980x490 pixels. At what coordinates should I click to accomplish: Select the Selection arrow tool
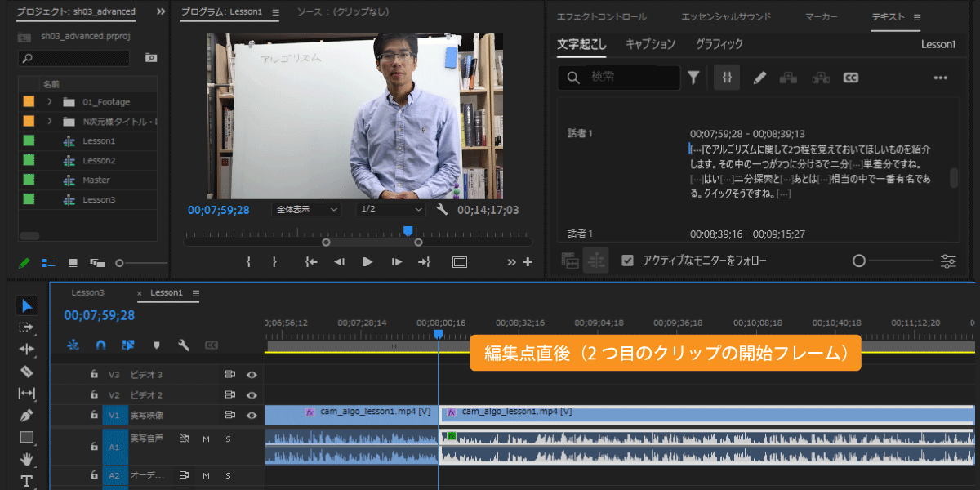click(27, 305)
